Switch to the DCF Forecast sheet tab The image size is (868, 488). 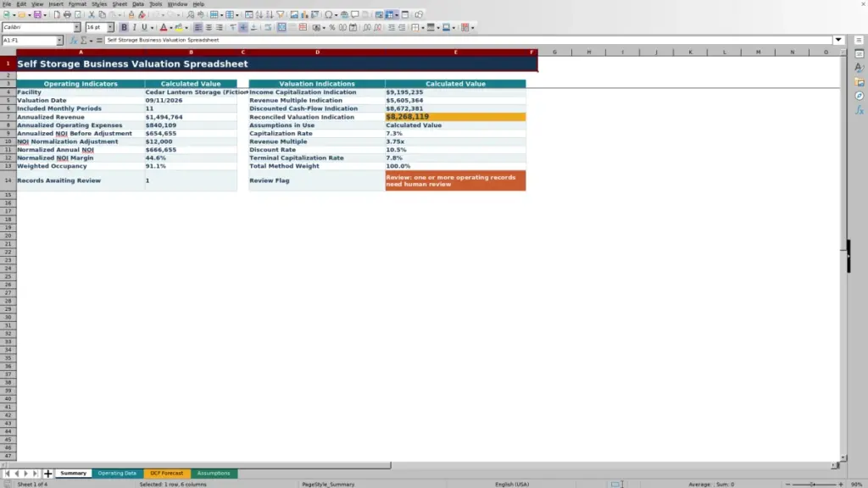(x=167, y=474)
